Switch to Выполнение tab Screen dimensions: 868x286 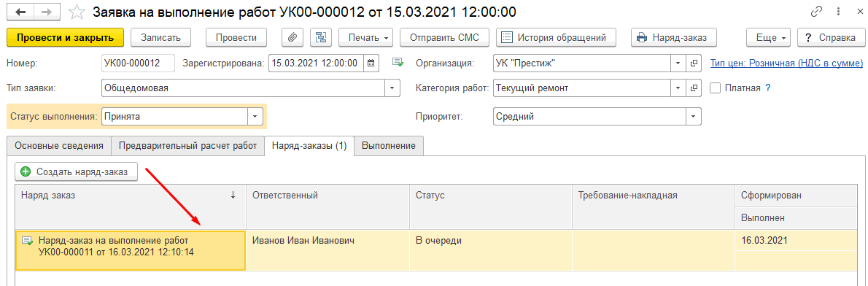(x=390, y=145)
